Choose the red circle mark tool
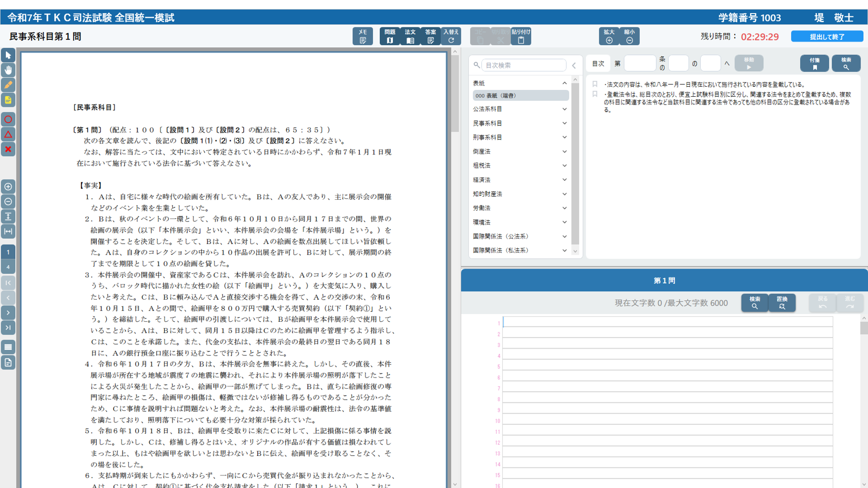Screen dimensions: 868x488 coord(8,119)
